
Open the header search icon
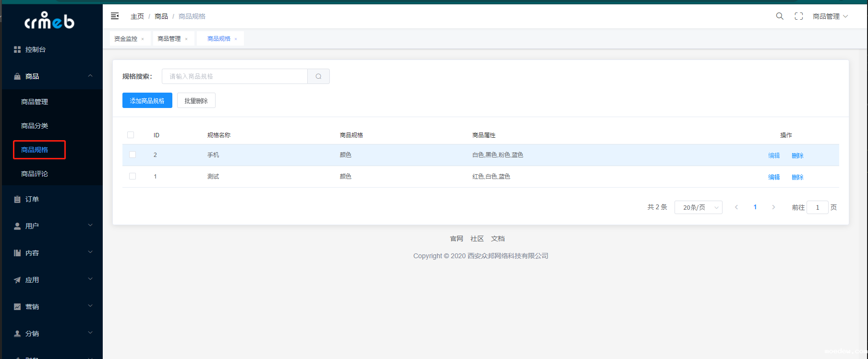tap(780, 16)
